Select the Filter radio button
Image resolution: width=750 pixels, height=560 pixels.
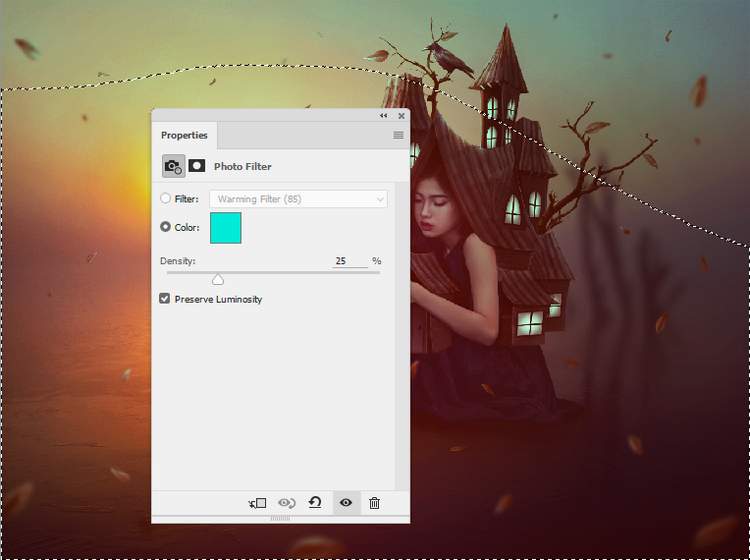coord(165,198)
